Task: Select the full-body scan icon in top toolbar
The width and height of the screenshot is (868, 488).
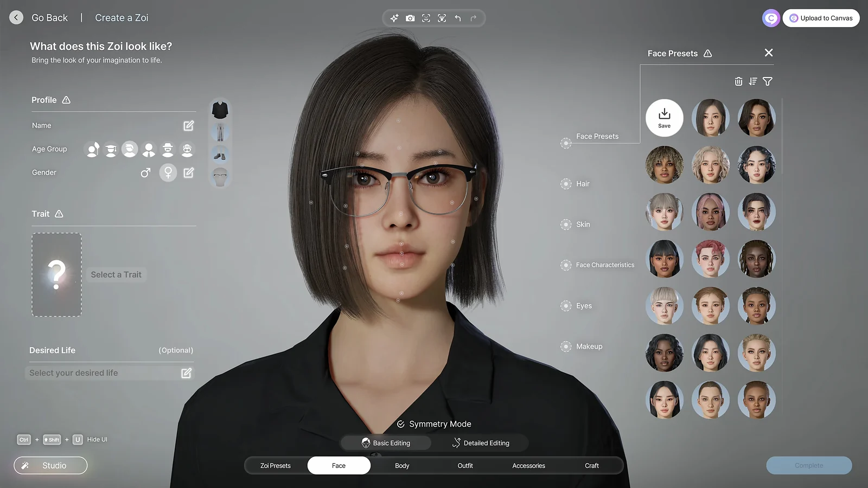Action: [442, 18]
